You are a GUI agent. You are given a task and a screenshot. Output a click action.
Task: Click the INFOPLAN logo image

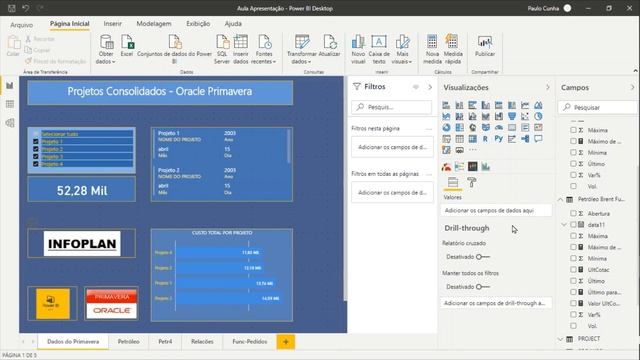point(82,244)
